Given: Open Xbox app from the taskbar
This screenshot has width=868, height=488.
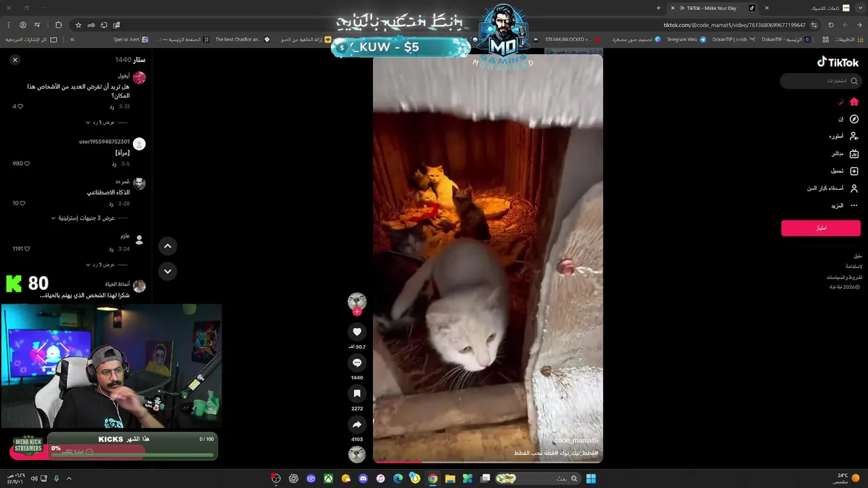Looking at the screenshot, I should pos(328,479).
